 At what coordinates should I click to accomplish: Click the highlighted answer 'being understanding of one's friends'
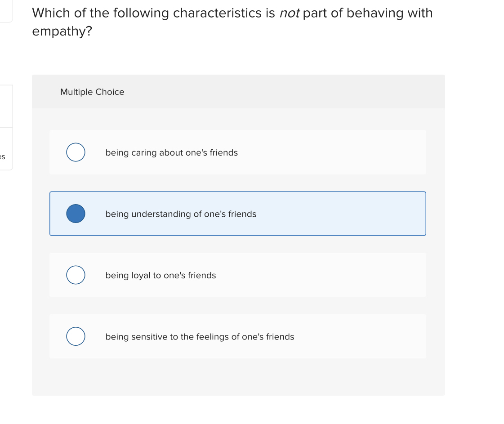180,214
